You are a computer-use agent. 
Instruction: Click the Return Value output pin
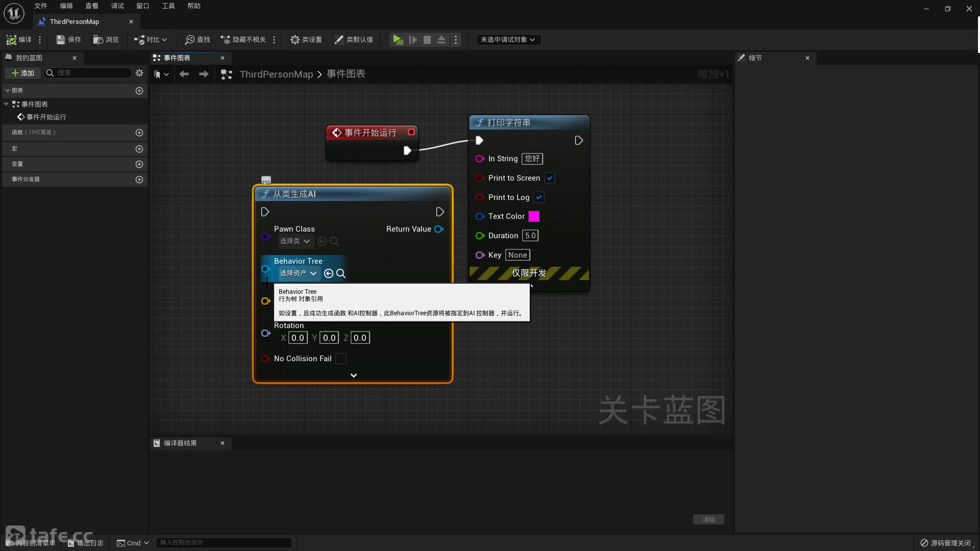click(439, 229)
